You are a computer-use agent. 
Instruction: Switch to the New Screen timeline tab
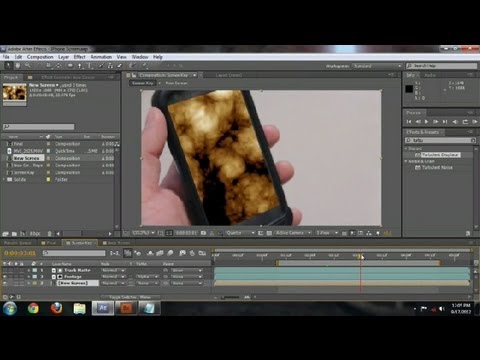pos(117,243)
